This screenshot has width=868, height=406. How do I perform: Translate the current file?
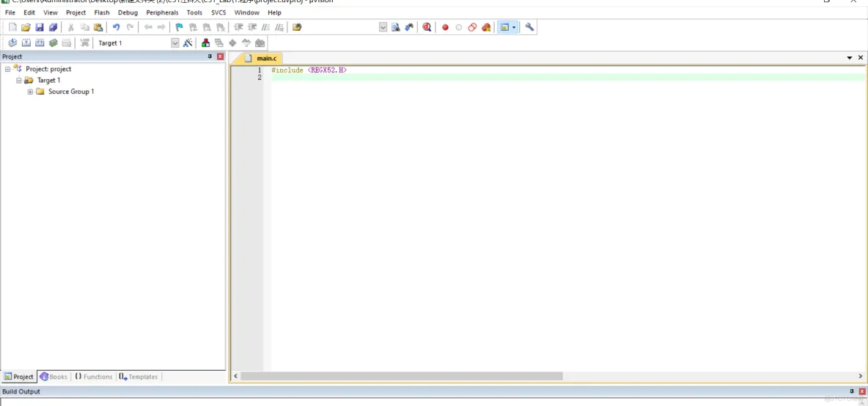point(12,43)
